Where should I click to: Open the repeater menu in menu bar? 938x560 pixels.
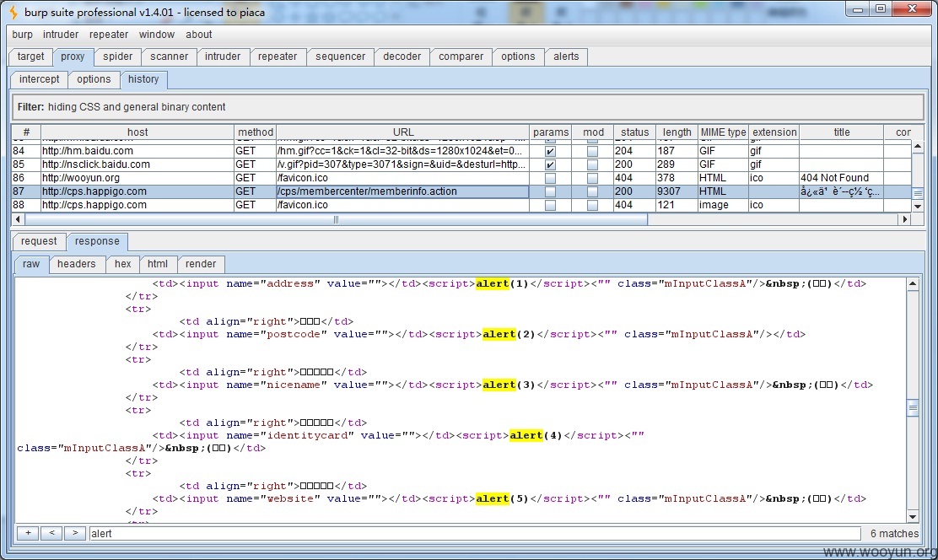click(x=109, y=35)
